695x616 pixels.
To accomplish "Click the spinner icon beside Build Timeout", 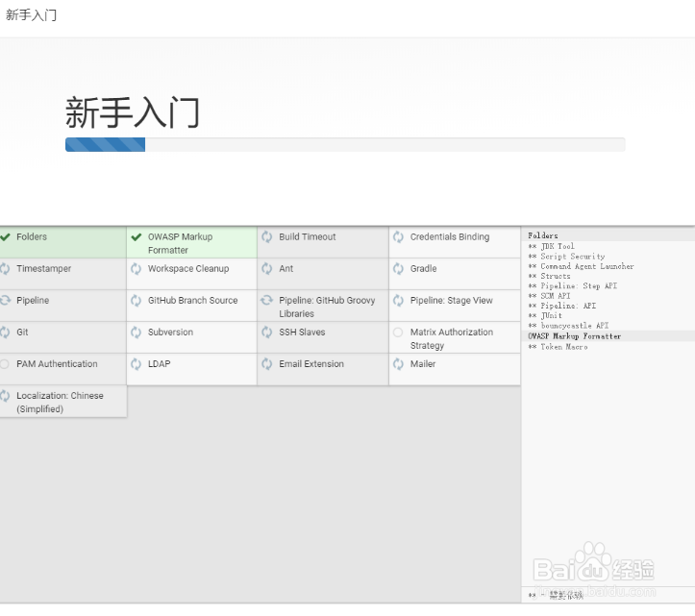I will (x=267, y=237).
